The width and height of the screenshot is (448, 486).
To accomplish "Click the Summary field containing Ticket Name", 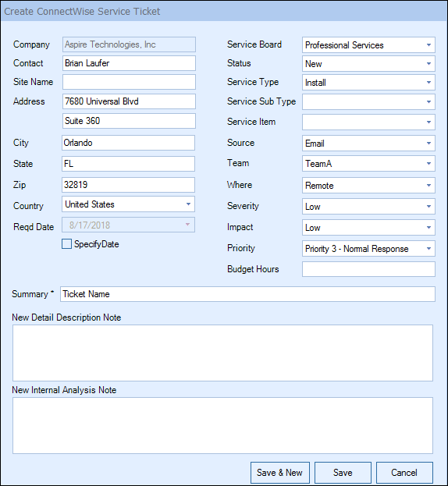I will coord(247,294).
